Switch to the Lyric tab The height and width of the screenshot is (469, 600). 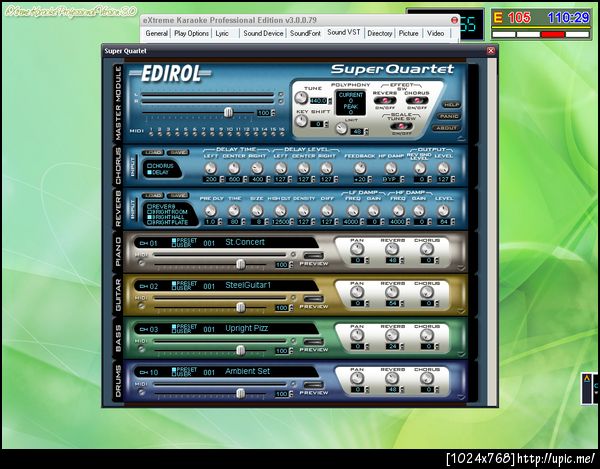click(x=222, y=33)
